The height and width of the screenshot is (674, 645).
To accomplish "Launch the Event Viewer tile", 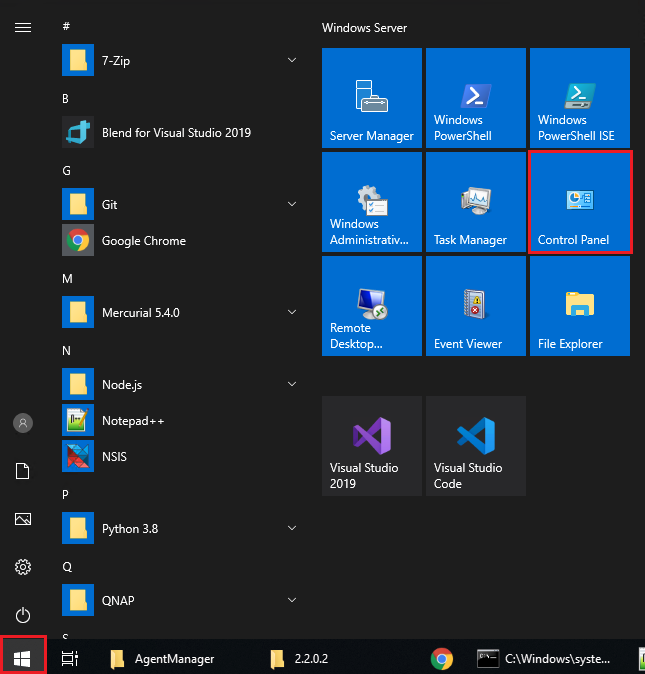I will click(x=476, y=306).
